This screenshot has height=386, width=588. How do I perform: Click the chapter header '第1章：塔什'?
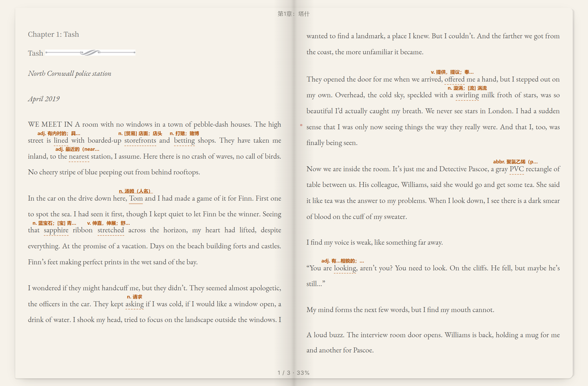coord(294,14)
